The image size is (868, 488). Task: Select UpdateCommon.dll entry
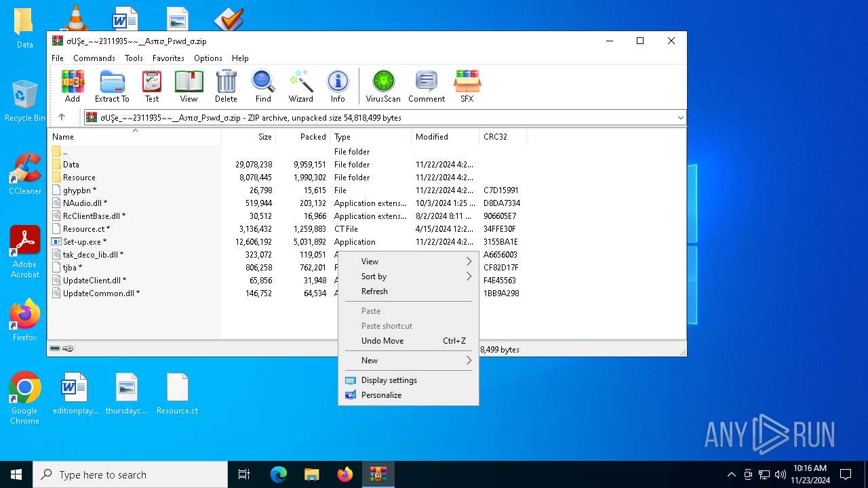tap(101, 293)
